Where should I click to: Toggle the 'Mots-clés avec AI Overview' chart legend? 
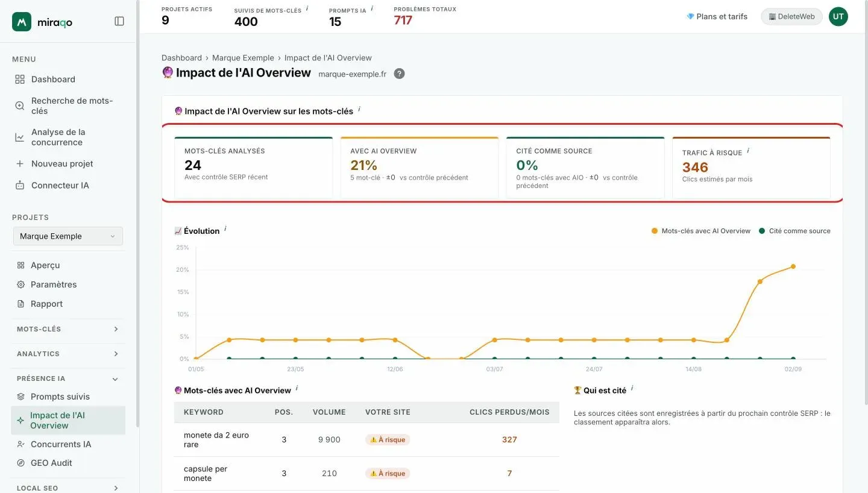[701, 231]
